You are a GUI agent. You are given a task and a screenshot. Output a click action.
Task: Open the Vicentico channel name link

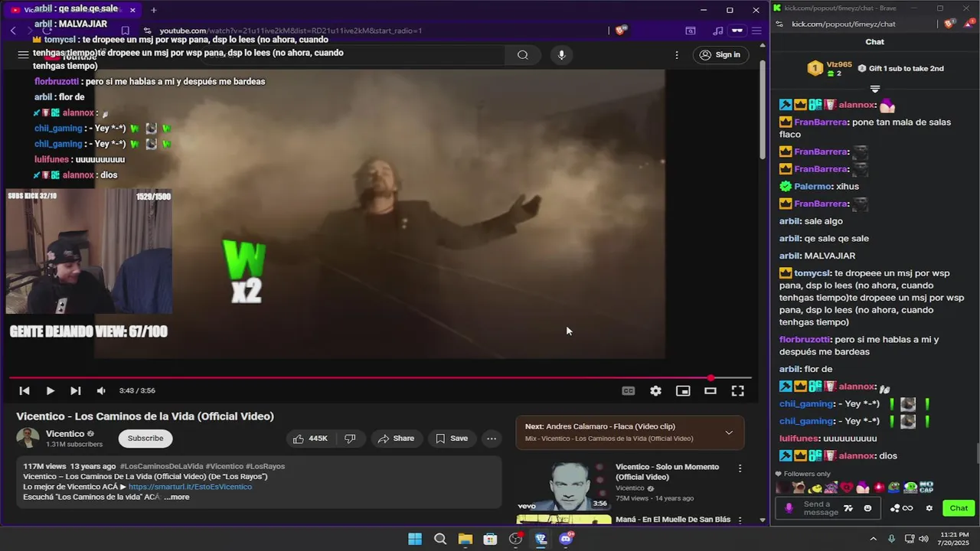[65, 434]
